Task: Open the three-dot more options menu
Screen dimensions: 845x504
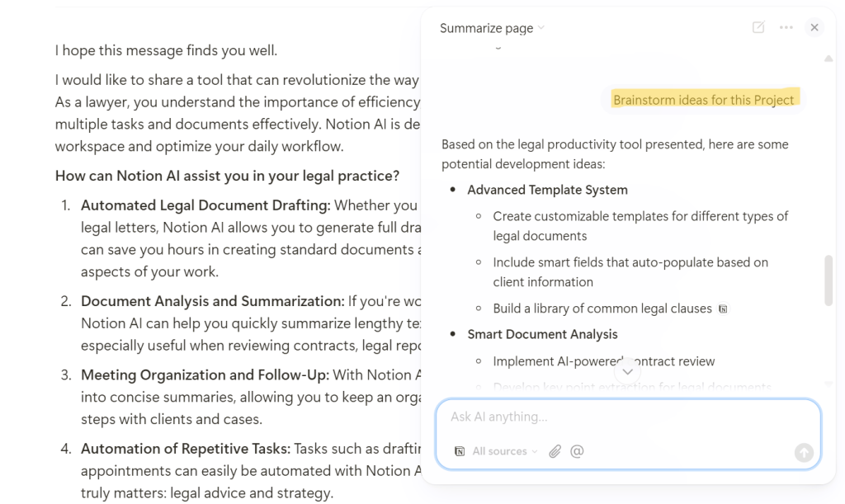Action: (x=786, y=27)
